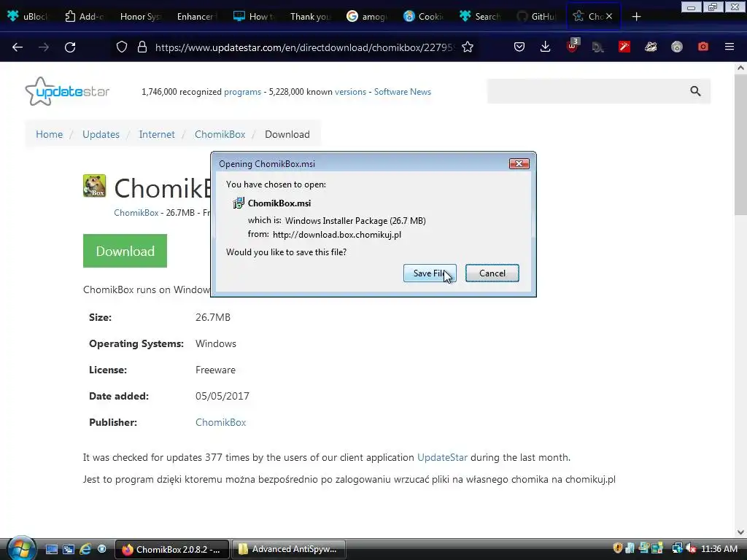Click the ChomikBox link below the title
Viewport: 747px width, 560px height.
(136, 212)
